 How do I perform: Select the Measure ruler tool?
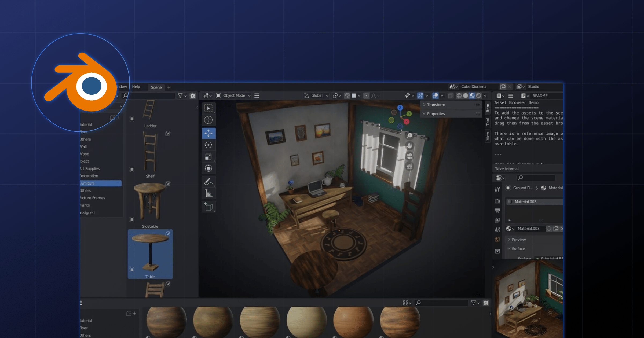[208, 193]
